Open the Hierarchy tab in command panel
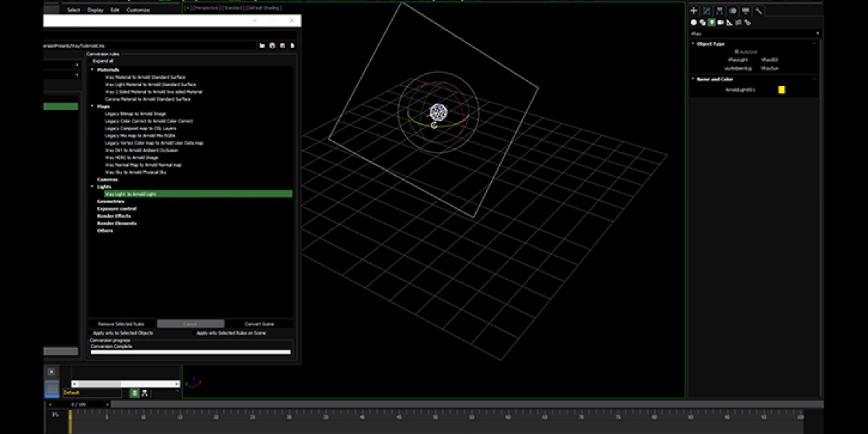The height and width of the screenshot is (434, 868). [x=720, y=11]
